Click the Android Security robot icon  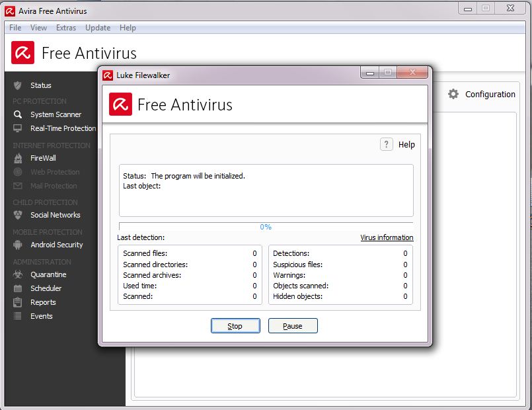coord(18,245)
